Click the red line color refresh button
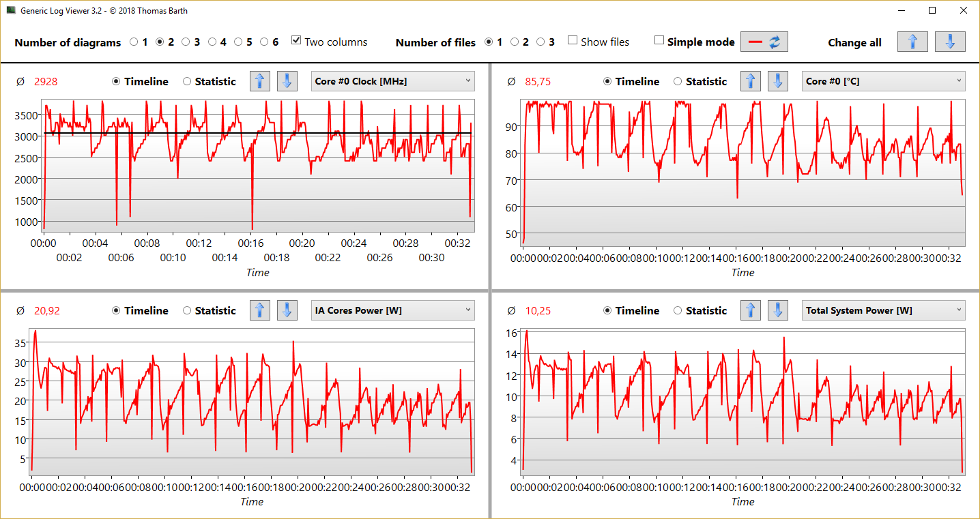 (x=764, y=42)
